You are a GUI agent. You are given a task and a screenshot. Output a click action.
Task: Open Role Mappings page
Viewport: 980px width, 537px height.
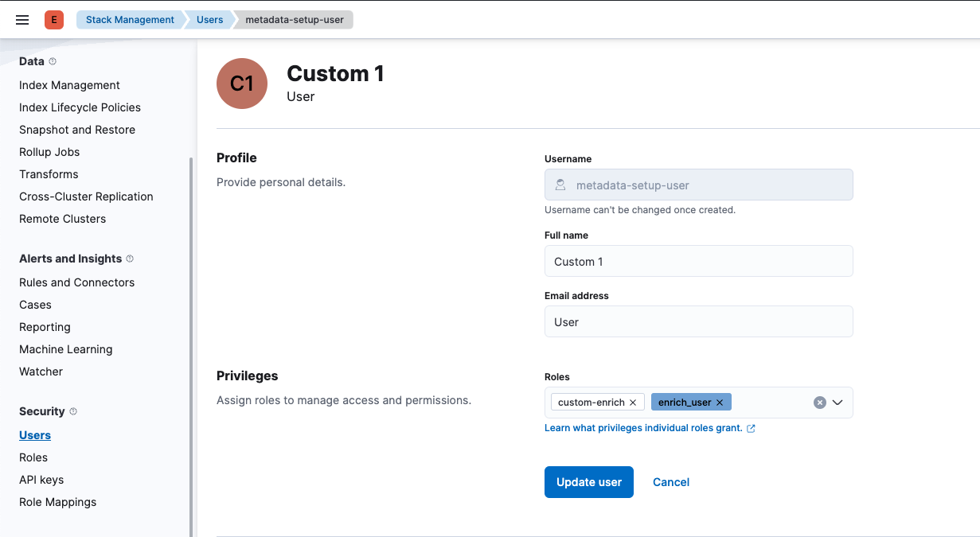[57, 502]
